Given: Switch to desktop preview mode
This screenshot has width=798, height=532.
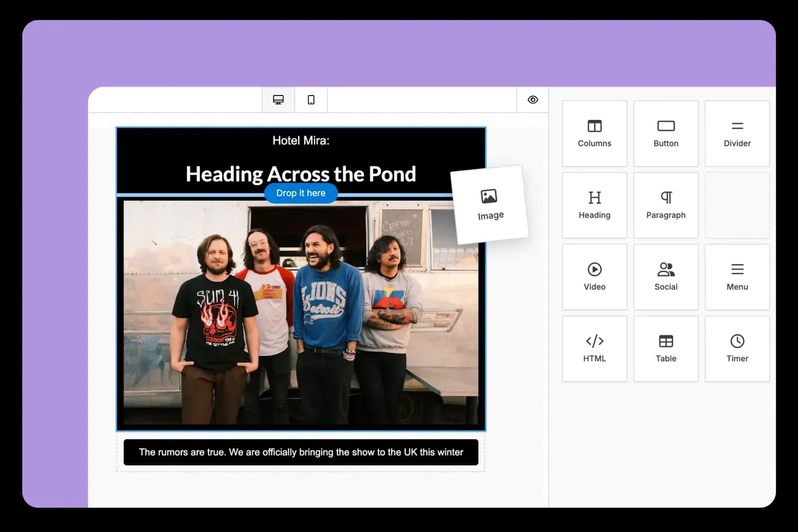Looking at the screenshot, I should [x=278, y=100].
